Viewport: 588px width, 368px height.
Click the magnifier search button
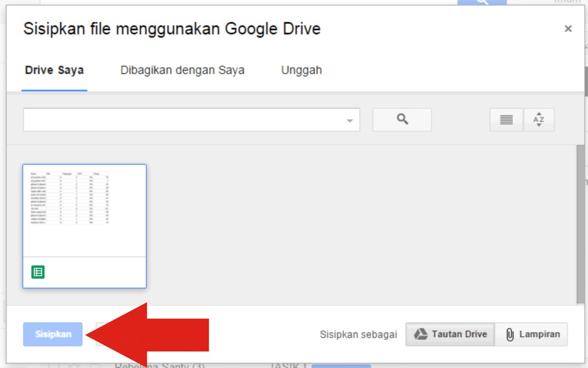click(402, 120)
